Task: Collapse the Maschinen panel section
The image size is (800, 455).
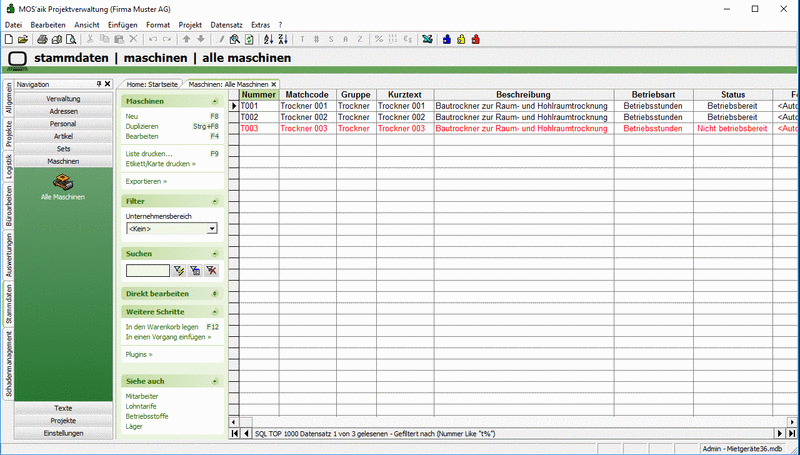Action: (215, 102)
